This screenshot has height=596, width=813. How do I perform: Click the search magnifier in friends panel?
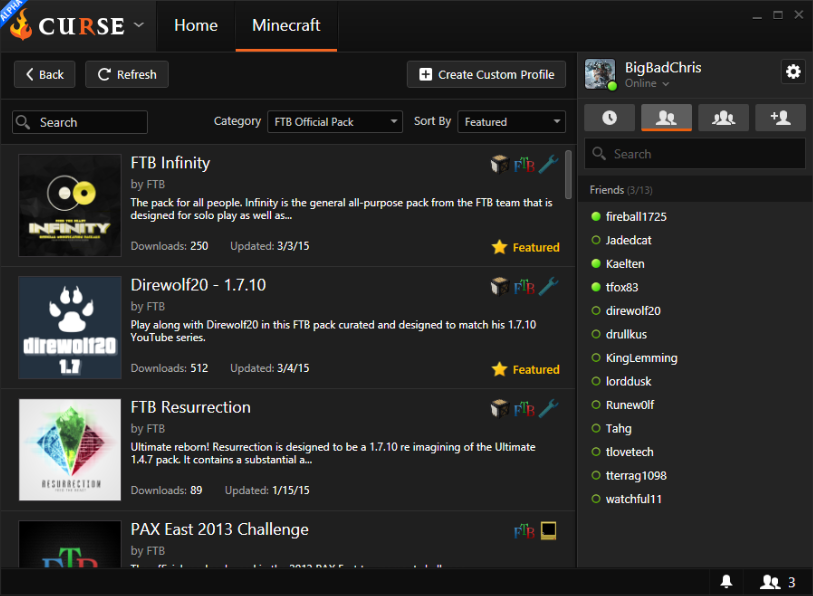pos(599,154)
